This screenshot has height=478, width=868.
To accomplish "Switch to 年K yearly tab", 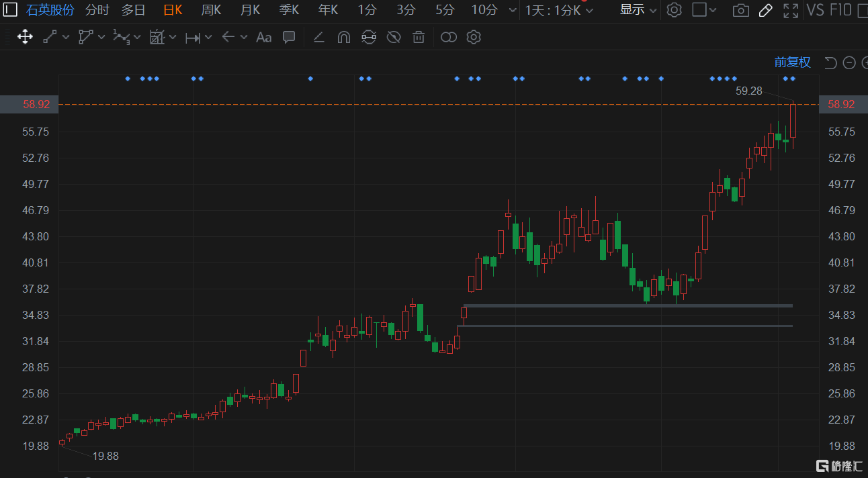I will tap(328, 9).
